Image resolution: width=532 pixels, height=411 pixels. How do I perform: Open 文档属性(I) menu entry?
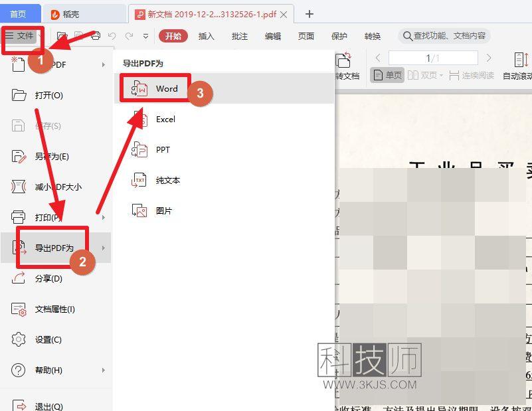pos(56,309)
